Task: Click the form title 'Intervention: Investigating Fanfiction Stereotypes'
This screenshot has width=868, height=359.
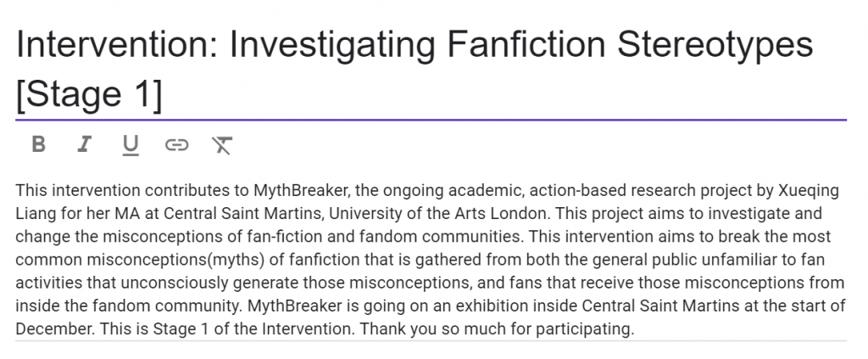Action: (x=414, y=44)
